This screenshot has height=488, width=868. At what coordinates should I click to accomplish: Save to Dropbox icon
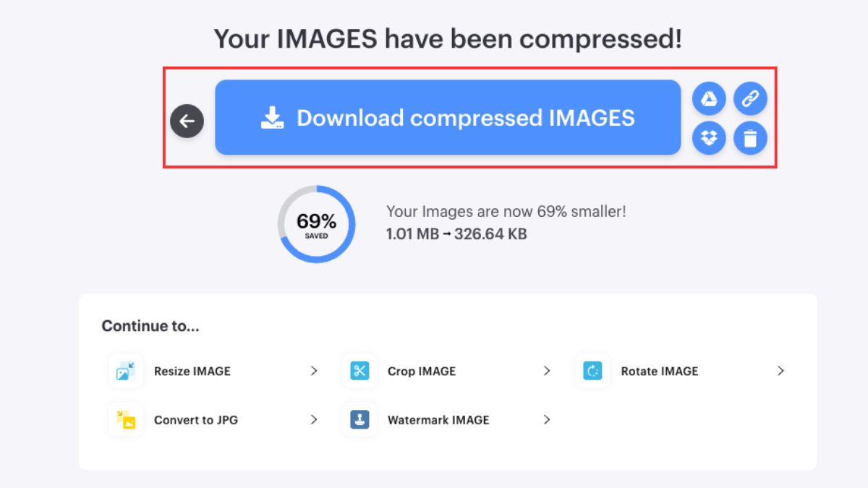709,138
